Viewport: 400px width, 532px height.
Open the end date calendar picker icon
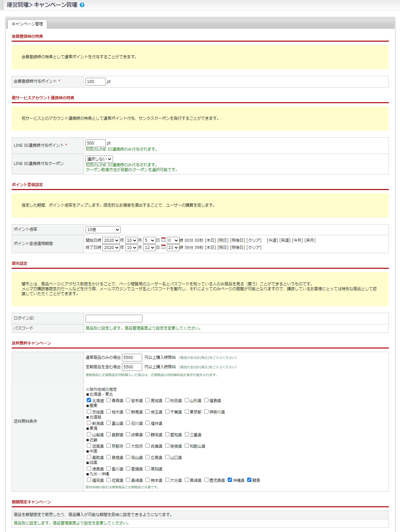pos(163,247)
